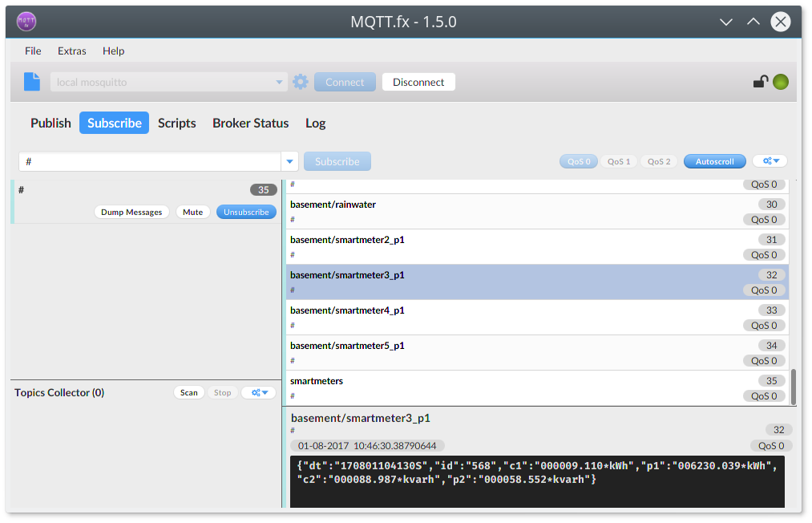The width and height of the screenshot is (812, 523).
Task: Click the JSON payload text area
Action: point(537,481)
